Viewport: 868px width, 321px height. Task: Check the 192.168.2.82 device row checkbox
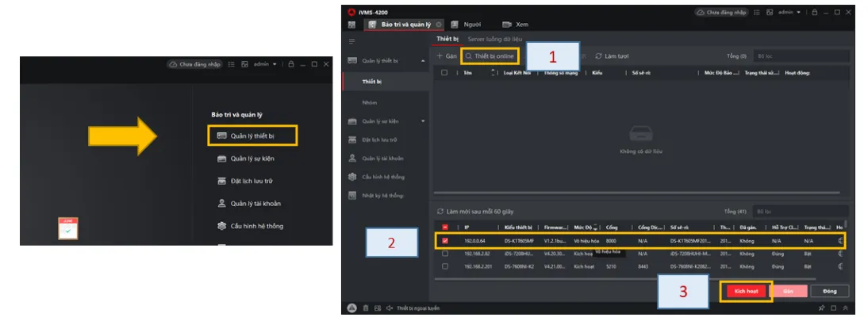[444, 254]
